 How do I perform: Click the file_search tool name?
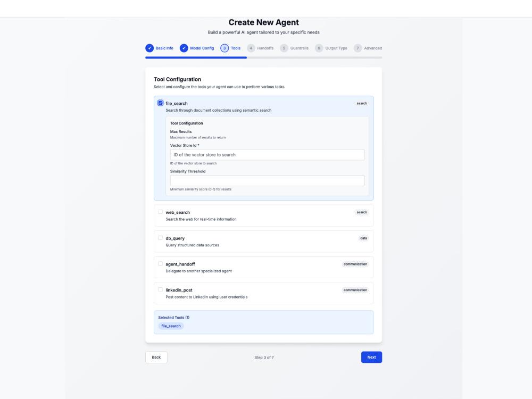[177, 104]
